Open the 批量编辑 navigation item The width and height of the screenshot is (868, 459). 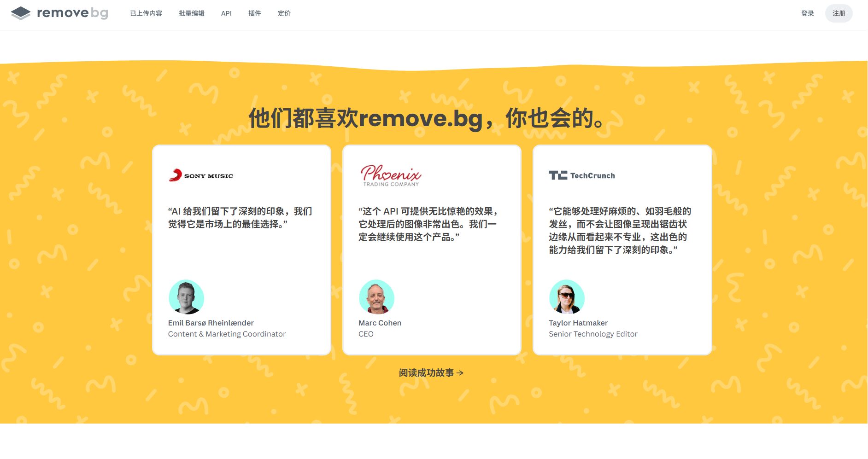tap(192, 13)
